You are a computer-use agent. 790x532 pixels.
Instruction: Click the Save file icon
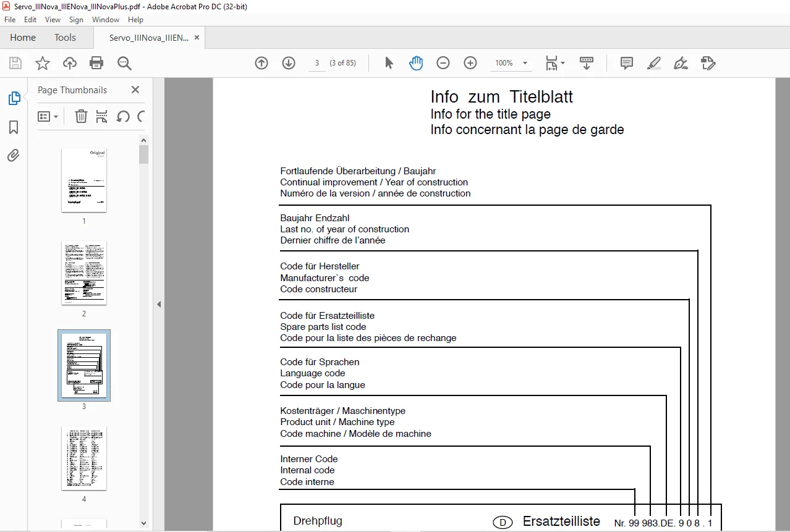[15, 63]
